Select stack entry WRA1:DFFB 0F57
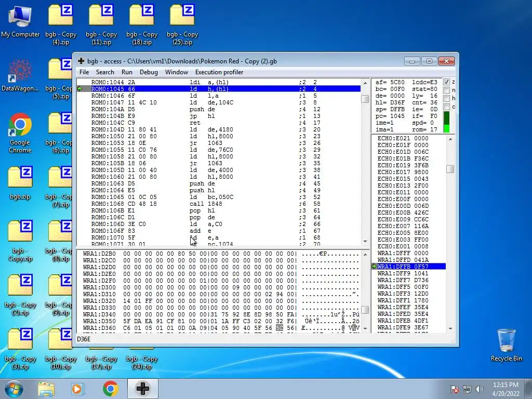 [409, 267]
